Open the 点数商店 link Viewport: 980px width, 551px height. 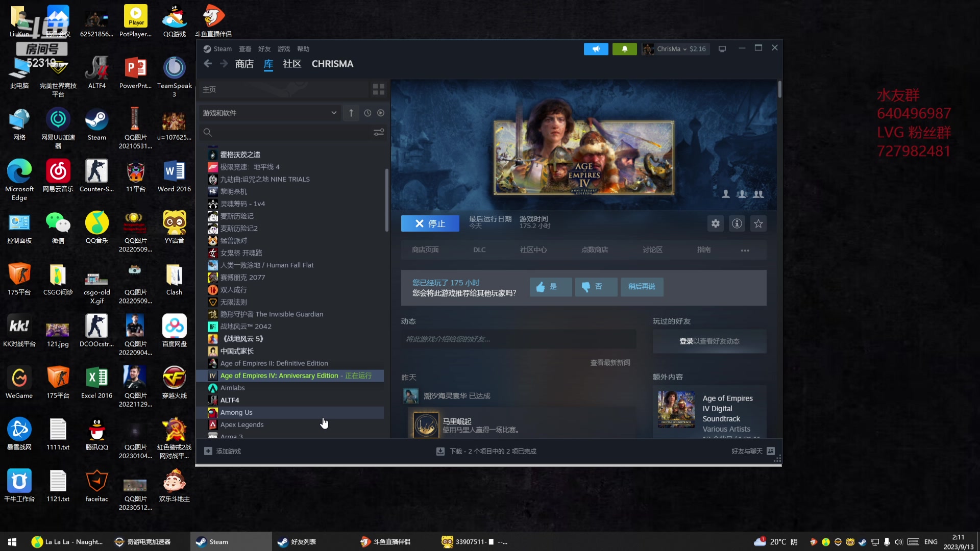(x=595, y=250)
